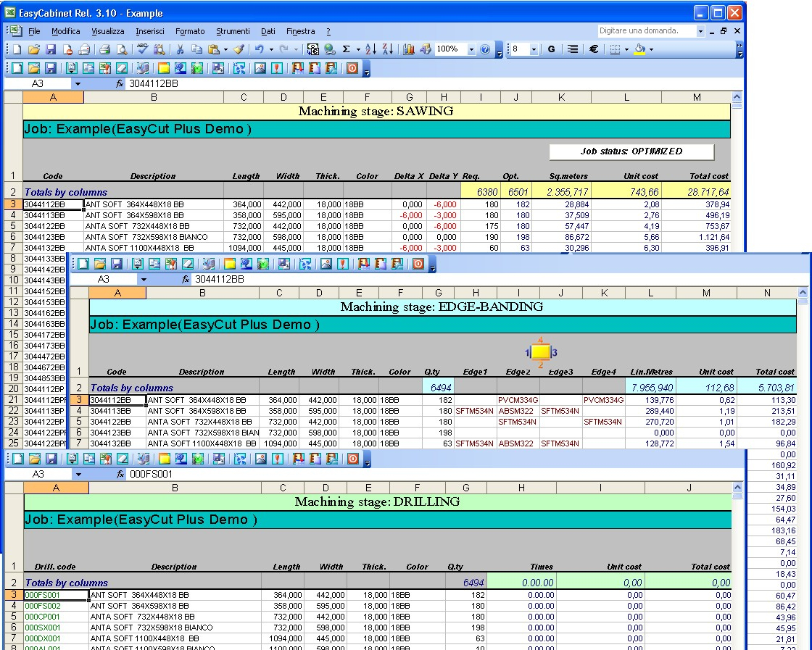Run the ABC spell check tool
The width and height of the screenshot is (812, 650).
click(x=142, y=49)
